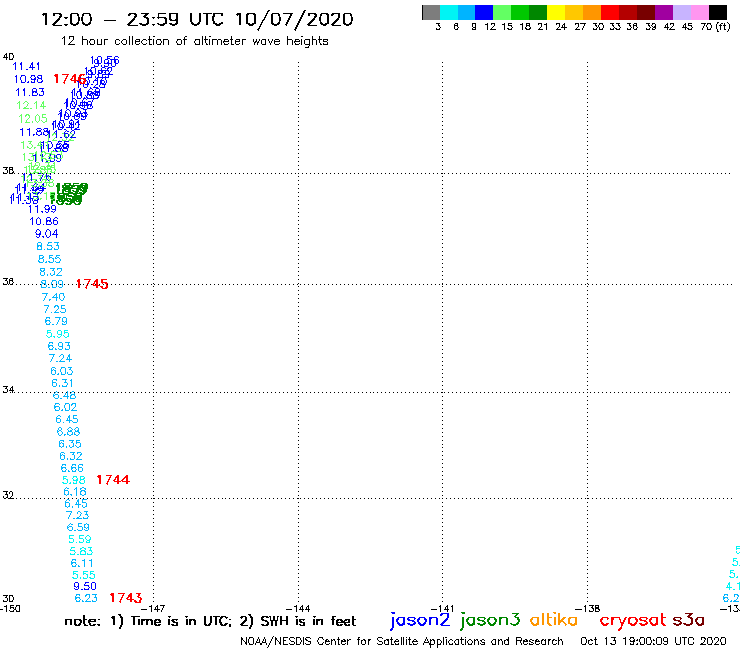This screenshot has height=650, width=740.
Task: Click the gray swatch in the color scale
Action: pyautogui.click(x=431, y=12)
